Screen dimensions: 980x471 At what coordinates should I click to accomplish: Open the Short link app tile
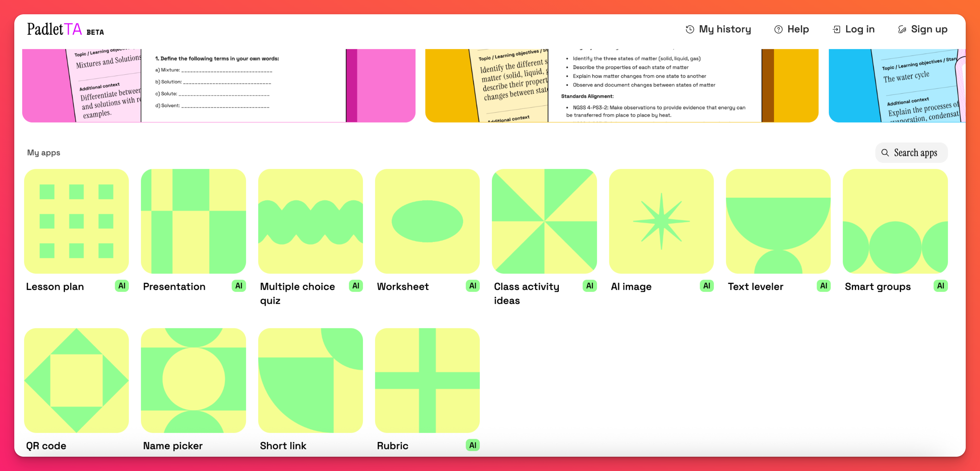[x=310, y=380]
